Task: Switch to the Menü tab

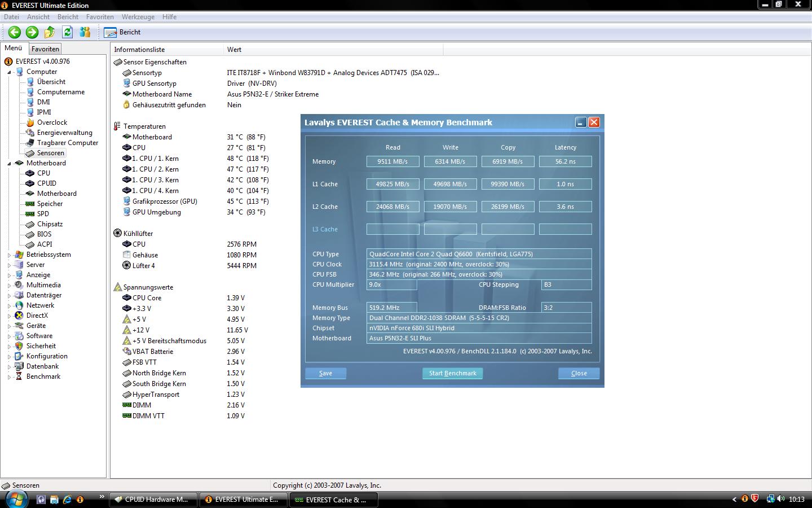Action: (x=14, y=49)
